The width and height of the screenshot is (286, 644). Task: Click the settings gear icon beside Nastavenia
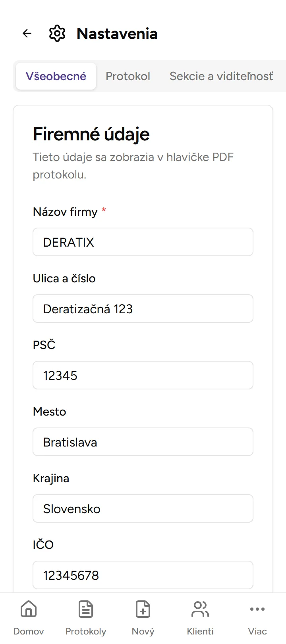[x=57, y=33]
